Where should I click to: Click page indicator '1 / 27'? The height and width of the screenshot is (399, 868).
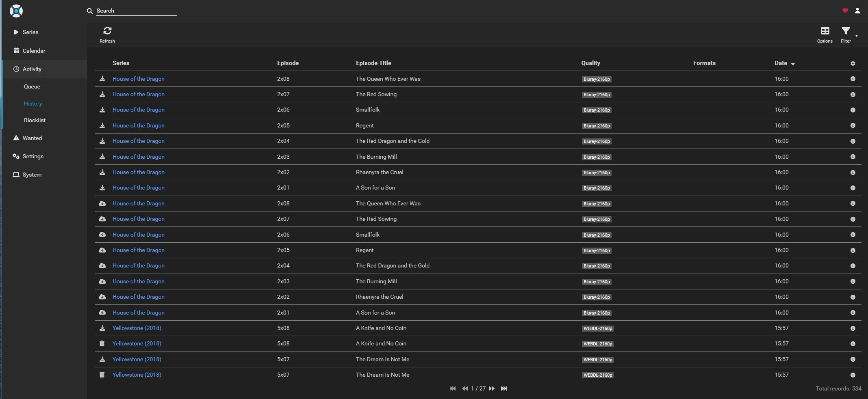click(478, 388)
